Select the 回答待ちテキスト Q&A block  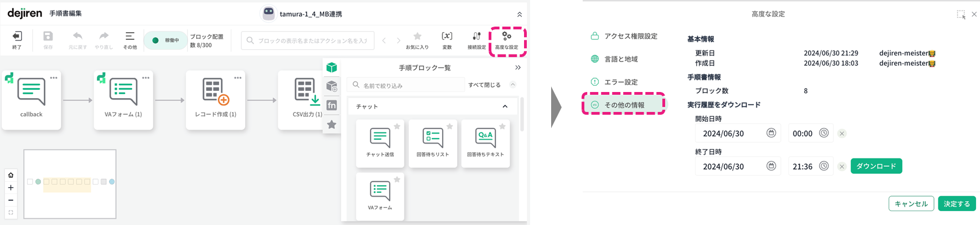point(485,137)
